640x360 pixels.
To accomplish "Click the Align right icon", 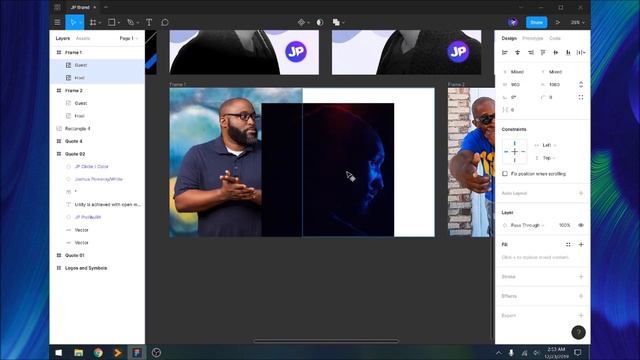I will pyautogui.click(x=530, y=52).
